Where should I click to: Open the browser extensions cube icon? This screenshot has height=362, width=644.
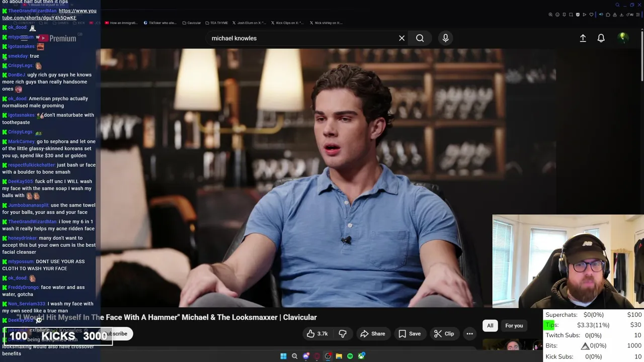(x=608, y=15)
